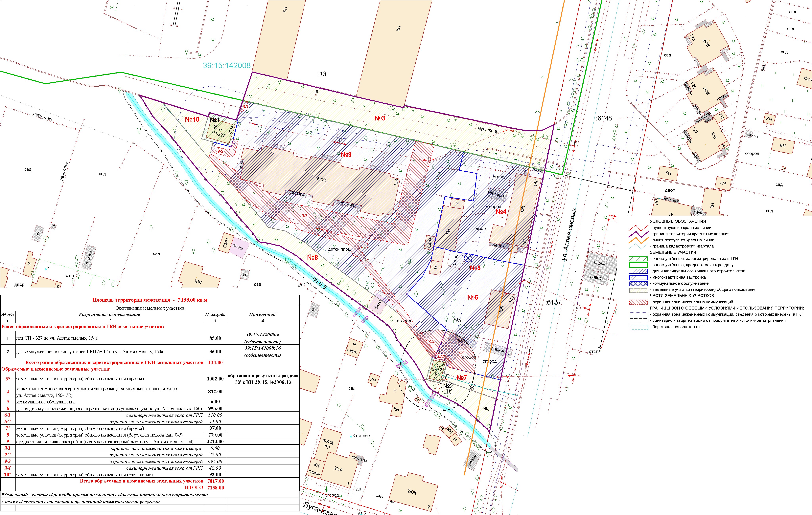Click the №10 parcel label
Image resolution: width=812 pixels, height=515 pixels.
(192, 119)
